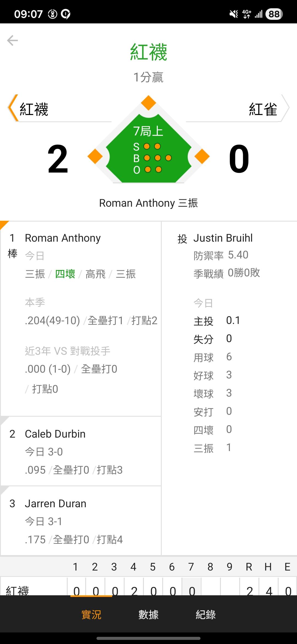The height and width of the screenshot is (644, 297).
Task: Tap pitcher Justin Bruihl name
Action: (223, 238)
